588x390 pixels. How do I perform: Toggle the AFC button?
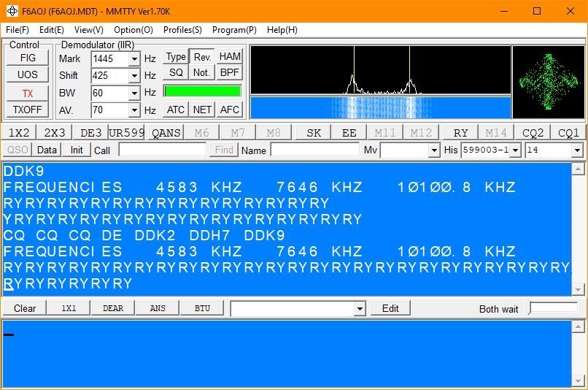pos(229,110)
